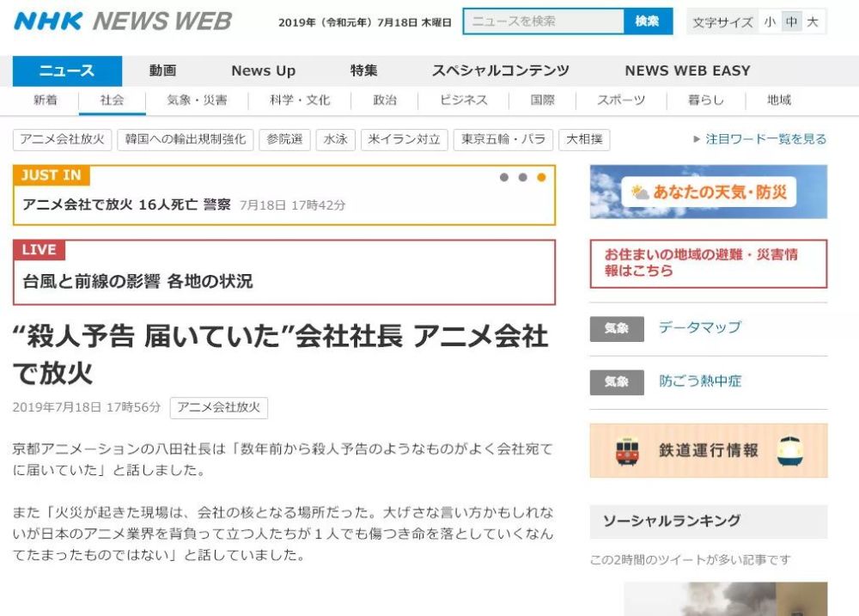
Task: Set text size to 大
Action: click(813, 22)
